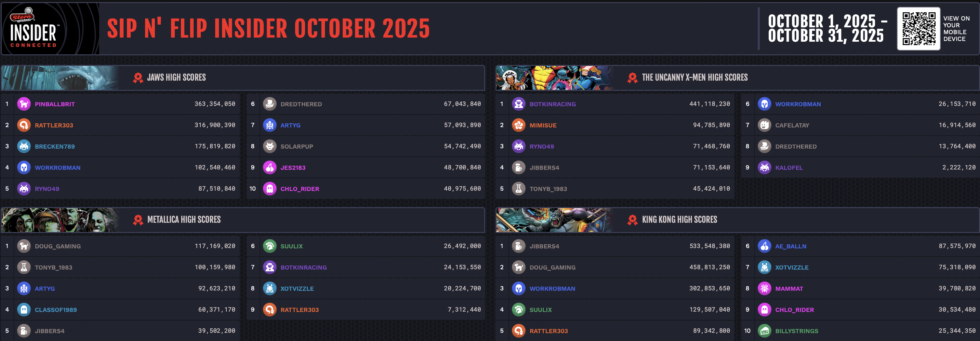The image size is (980, 341).
Task: Open the King Kong banner artwork
Action: [554, 220]
